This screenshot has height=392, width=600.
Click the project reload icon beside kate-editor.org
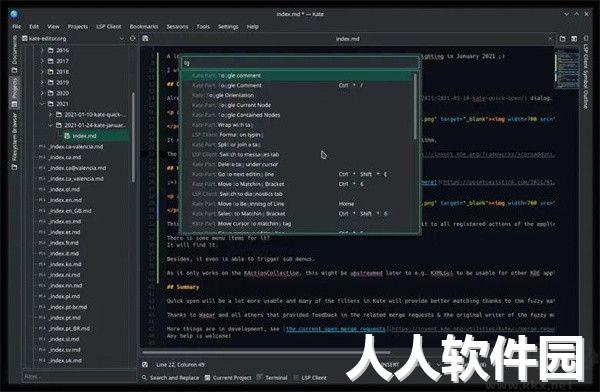pyautogui.click(x=132, y=39)
